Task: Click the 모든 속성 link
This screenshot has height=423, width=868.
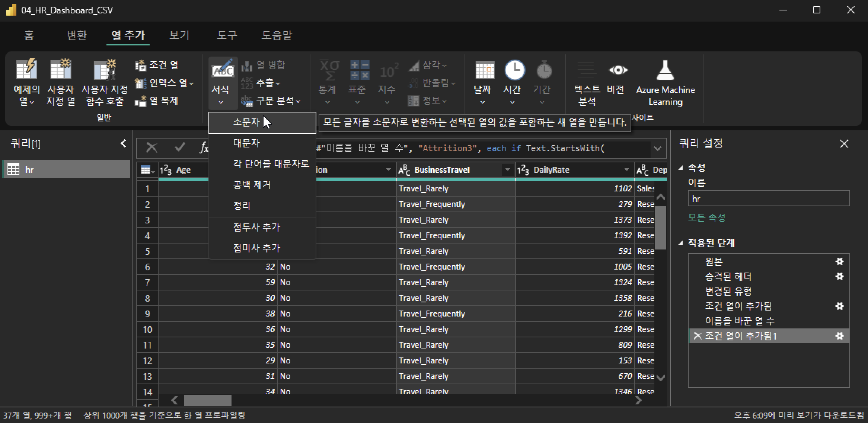Action: pos(706,217)
